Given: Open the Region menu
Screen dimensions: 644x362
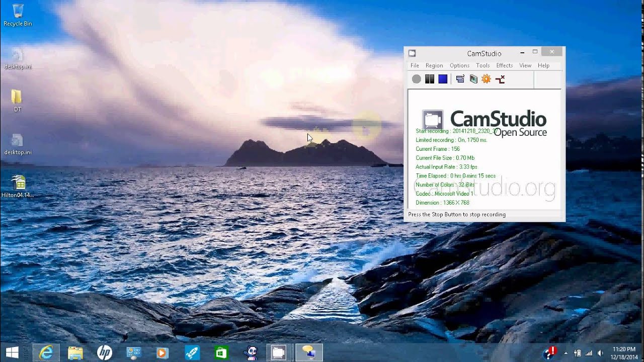Looking at the screenshot, I should (434, 65).
